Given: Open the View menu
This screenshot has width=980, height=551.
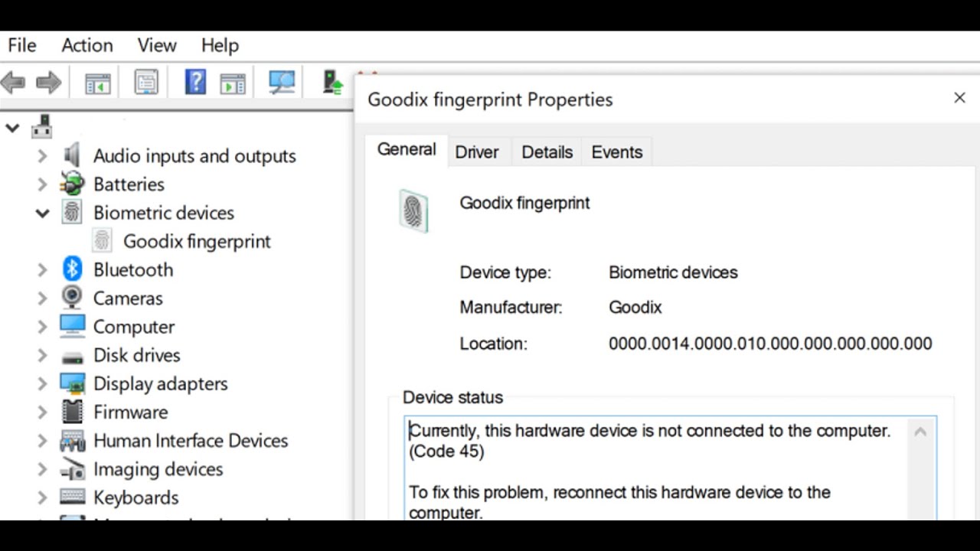Looking at the screenshot, I should click(x=157, y=45).
